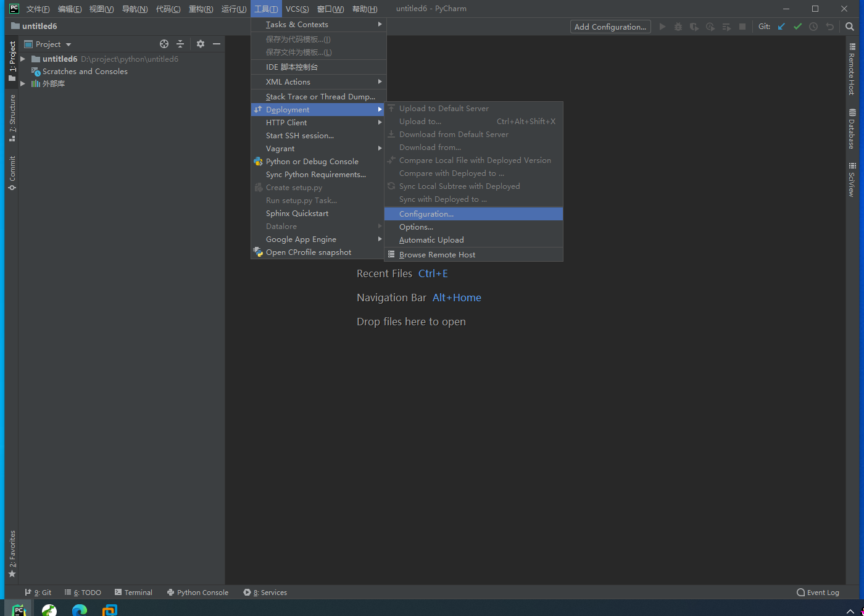The height and width of the screenshot is (616, 864).
Task: Open Project panel settings gear
Action: 201,44
